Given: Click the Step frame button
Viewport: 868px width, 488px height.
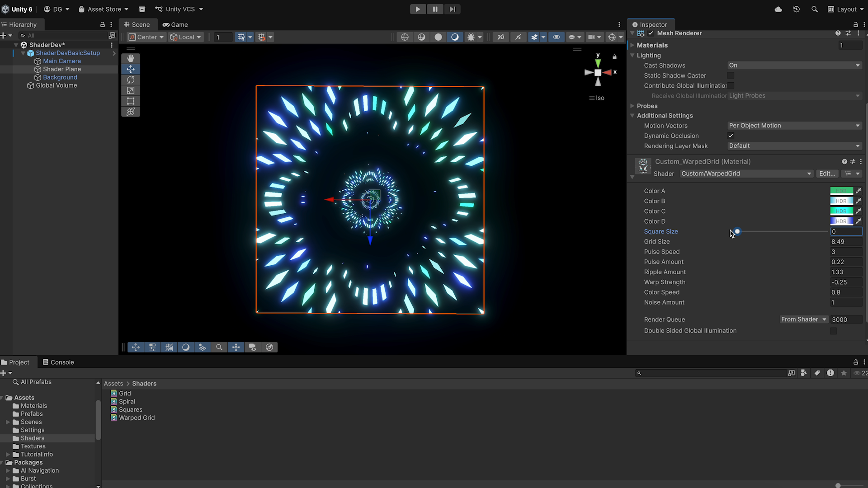Looking at the screenshot, I should click(452, 9).
